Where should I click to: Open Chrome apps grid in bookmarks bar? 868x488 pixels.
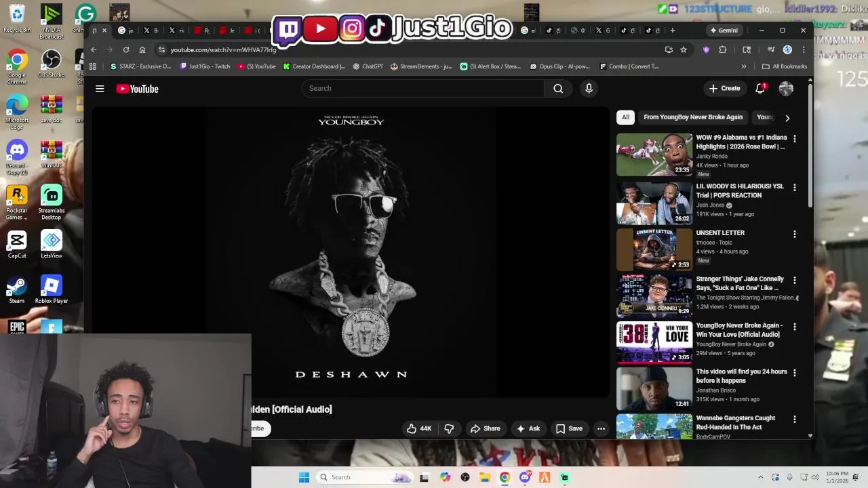pyautogui.click(x=93, y=66)
